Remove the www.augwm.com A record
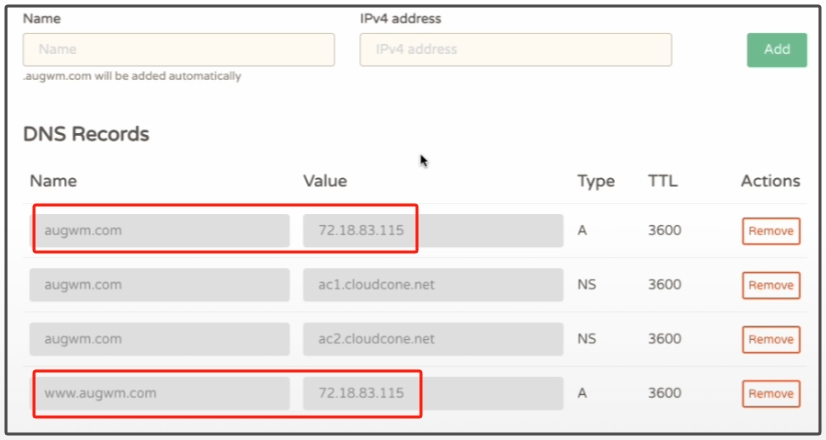Screen dimensions: 826x440 [770, 393]
